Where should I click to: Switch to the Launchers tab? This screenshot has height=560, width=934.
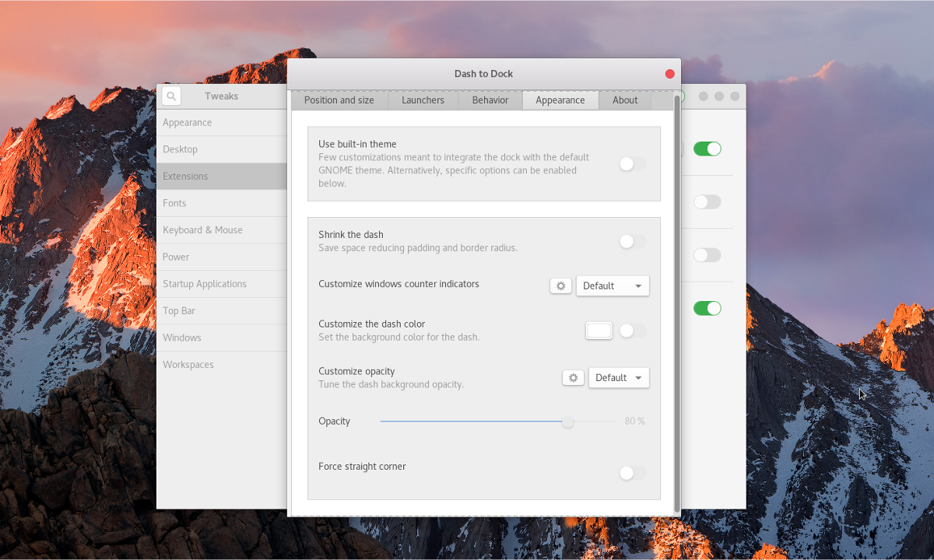(x=423, y=100)
